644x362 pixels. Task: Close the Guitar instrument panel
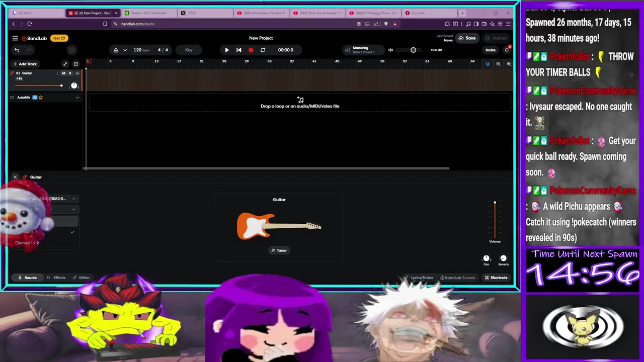coord(15,177)
